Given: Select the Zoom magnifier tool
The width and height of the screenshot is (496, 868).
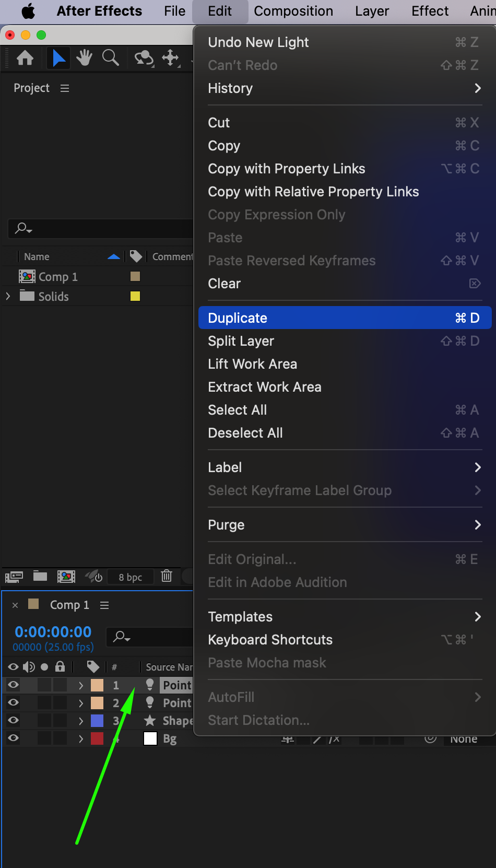Looking at the screenshot, I should 110,58.
